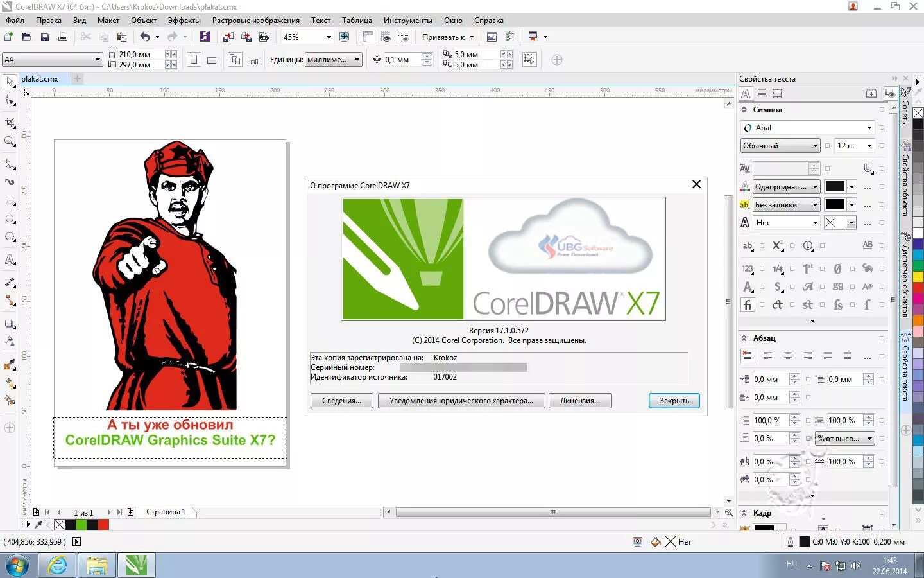Image resolution: width=924 pixels, height=578 pixels.
Task: Click the Import icon in toolbar
Action: (228, 37)
